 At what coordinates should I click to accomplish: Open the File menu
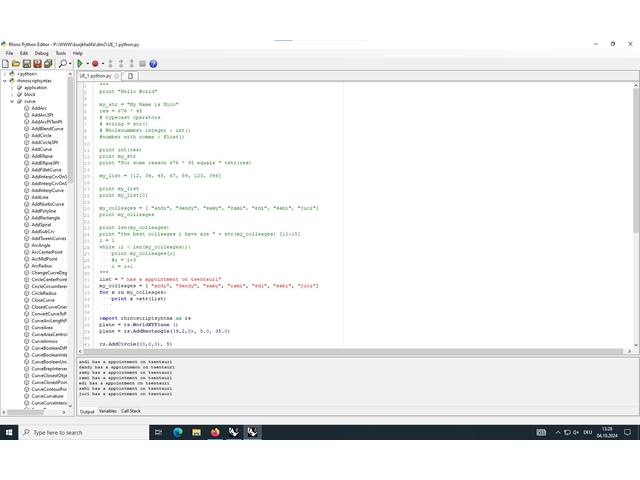tap(9, 53)
